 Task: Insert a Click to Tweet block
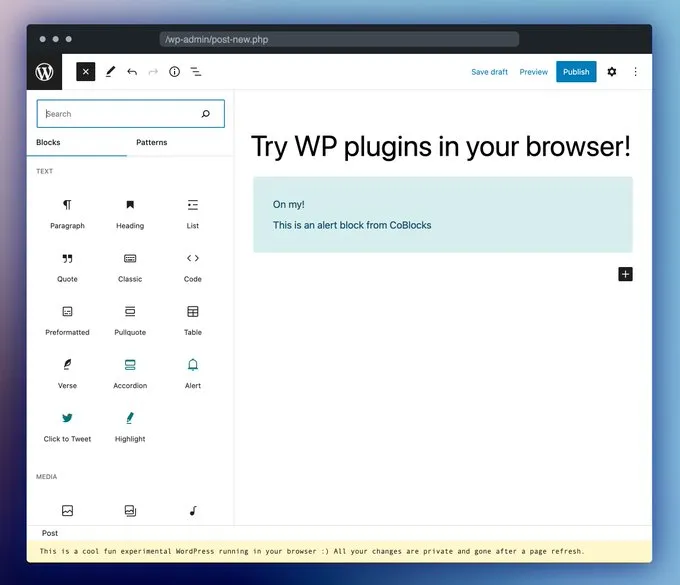point(67,427)
